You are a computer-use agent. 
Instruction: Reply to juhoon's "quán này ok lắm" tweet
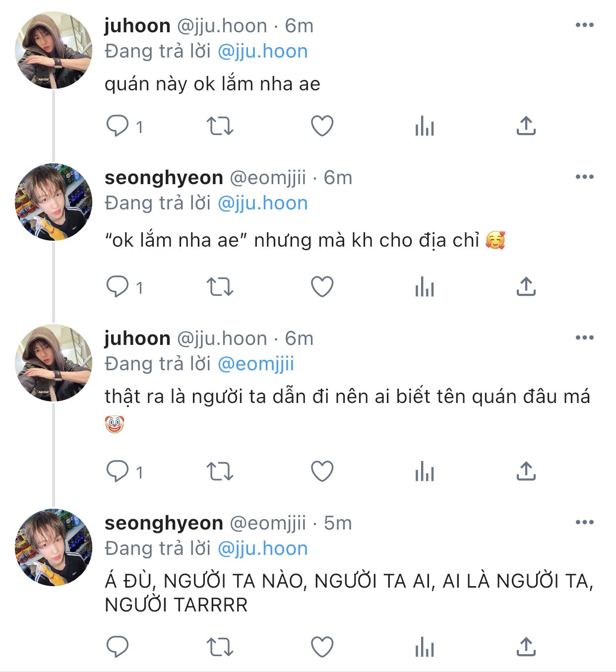pyautogui.click(x=118, y=126)
